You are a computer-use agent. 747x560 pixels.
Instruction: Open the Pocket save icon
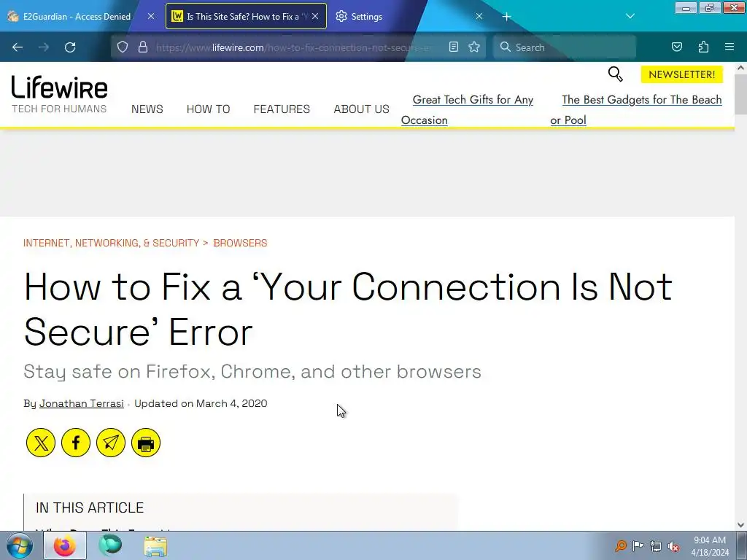point(677,47)
